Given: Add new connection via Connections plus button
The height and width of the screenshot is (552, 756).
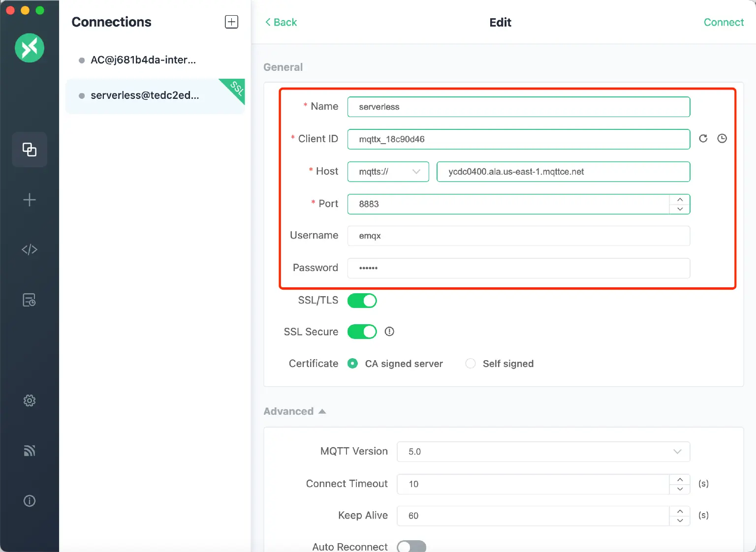Looking at the screenshot, I should pos(231,22).
